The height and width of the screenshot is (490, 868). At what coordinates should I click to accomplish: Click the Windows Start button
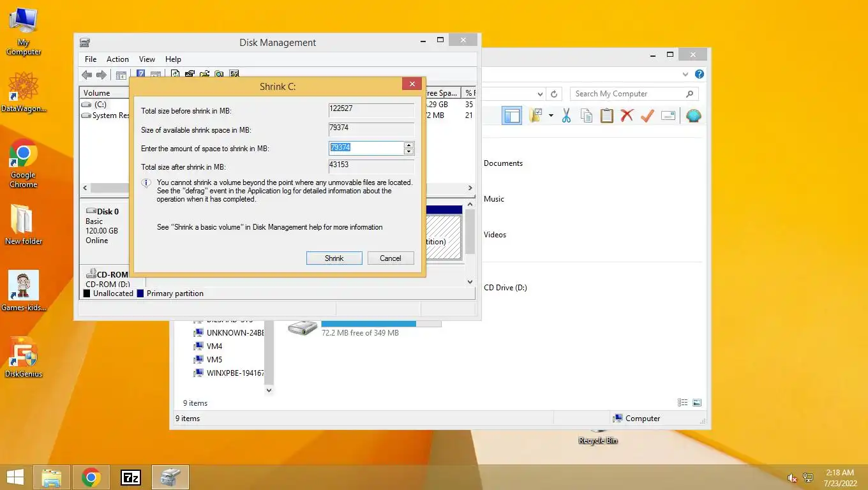15,477
